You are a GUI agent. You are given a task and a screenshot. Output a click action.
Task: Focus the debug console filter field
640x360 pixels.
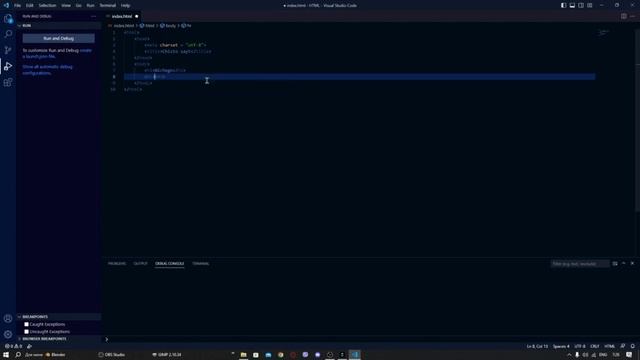[580, 264]
